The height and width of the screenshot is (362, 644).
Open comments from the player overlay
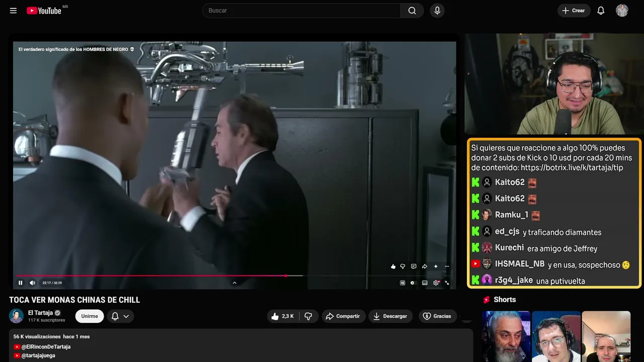point(414,266)
